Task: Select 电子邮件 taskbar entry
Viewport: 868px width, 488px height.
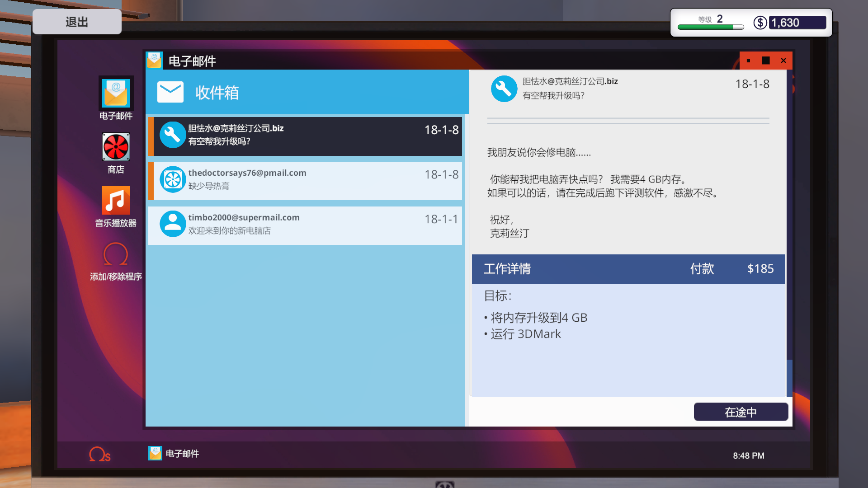Action: pos(174,454)
